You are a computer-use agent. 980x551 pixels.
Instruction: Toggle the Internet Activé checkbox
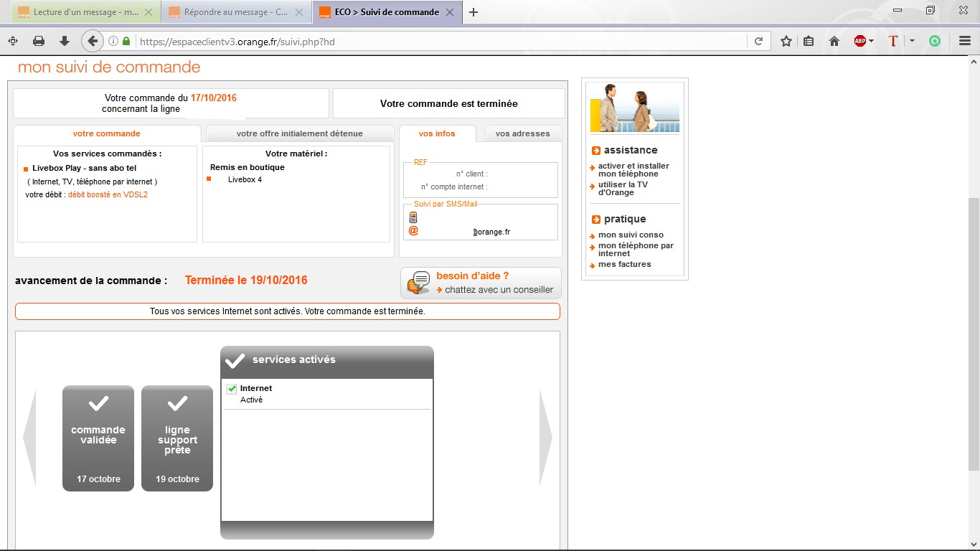click(x=231, y=388)
